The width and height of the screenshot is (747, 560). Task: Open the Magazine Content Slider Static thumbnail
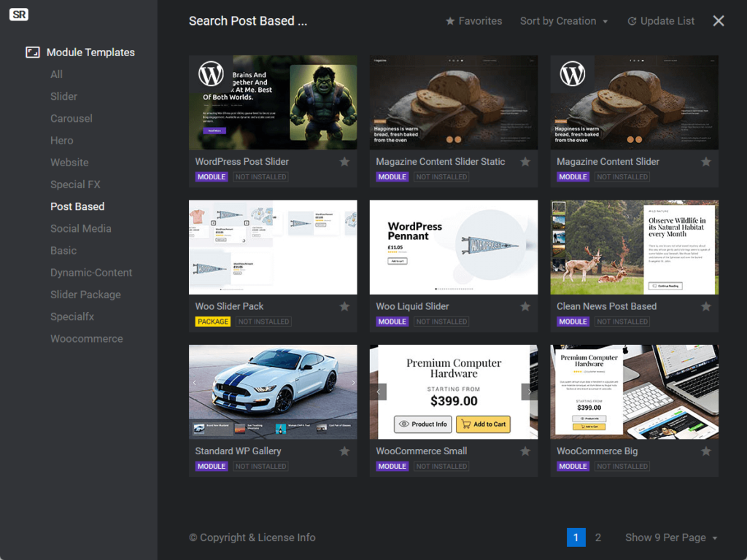(x=454, y=102)
